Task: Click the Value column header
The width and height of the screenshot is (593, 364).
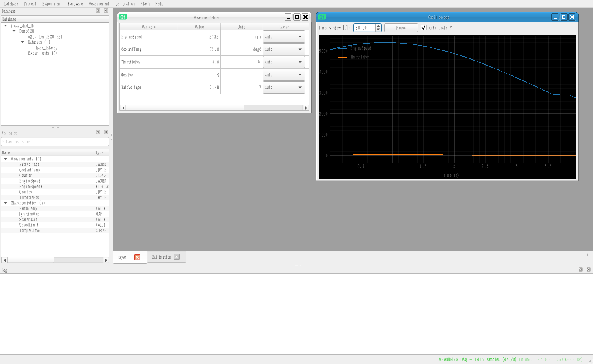Action: click(199, 27)
